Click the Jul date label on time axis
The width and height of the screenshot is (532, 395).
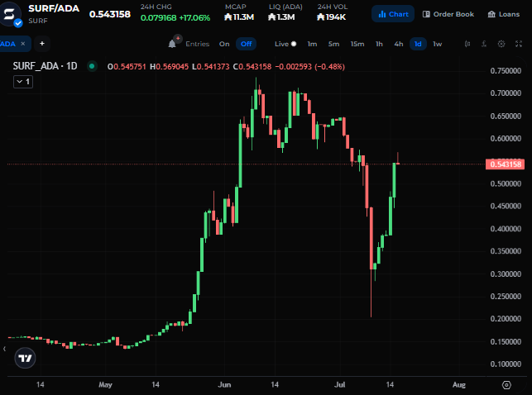[x=339, y=385]
